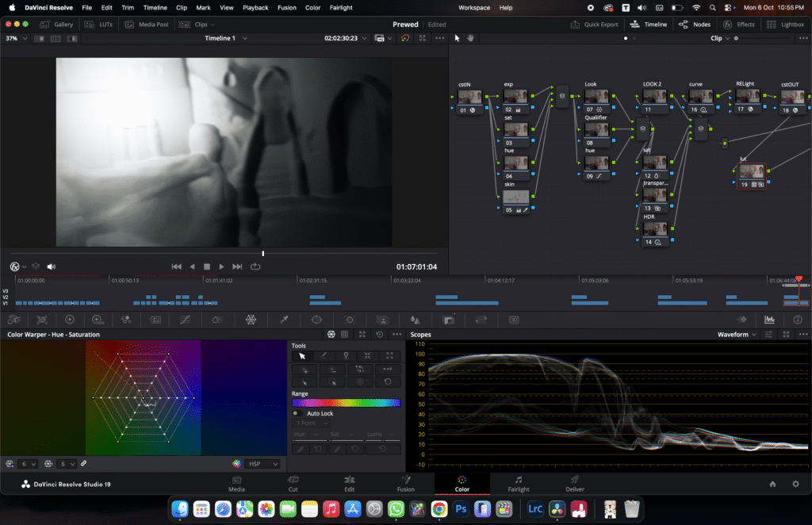
Task: Toggle the Auto Lock switch
Action: point(296,413)
